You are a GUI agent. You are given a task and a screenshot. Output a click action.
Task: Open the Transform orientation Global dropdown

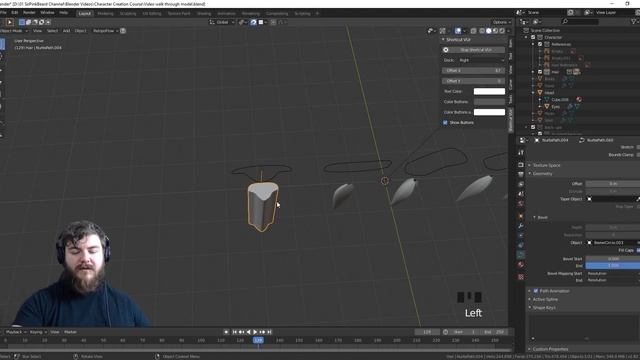(222, 22)
